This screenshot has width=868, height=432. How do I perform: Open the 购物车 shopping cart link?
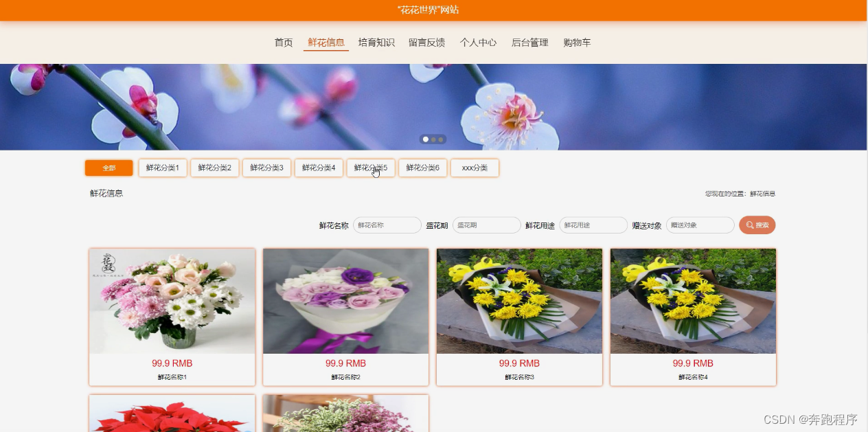pyautogui.click(x=577, y=43)
